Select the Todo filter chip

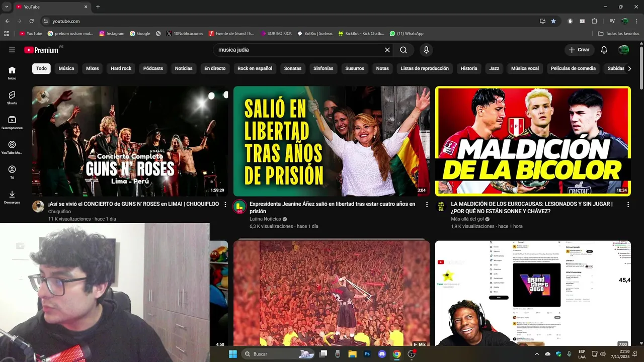41,68
